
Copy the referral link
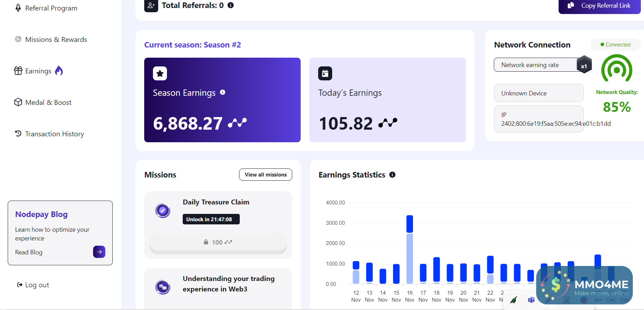[600, 6]
